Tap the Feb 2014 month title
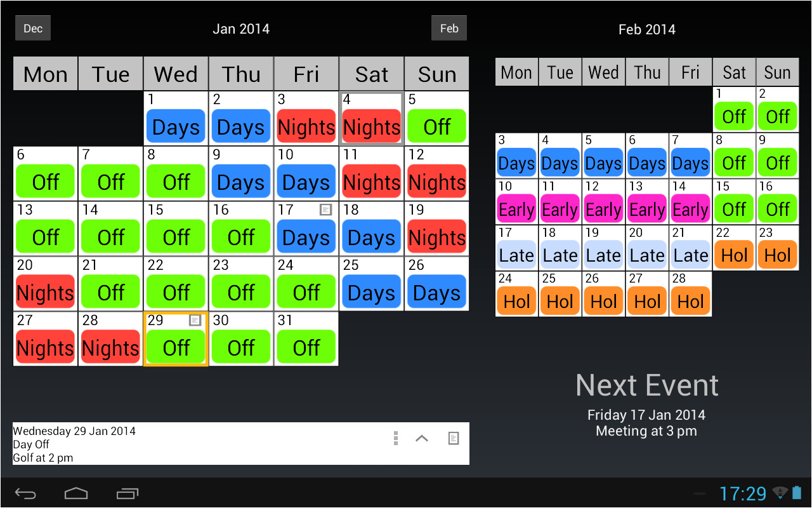 (647, 29)
